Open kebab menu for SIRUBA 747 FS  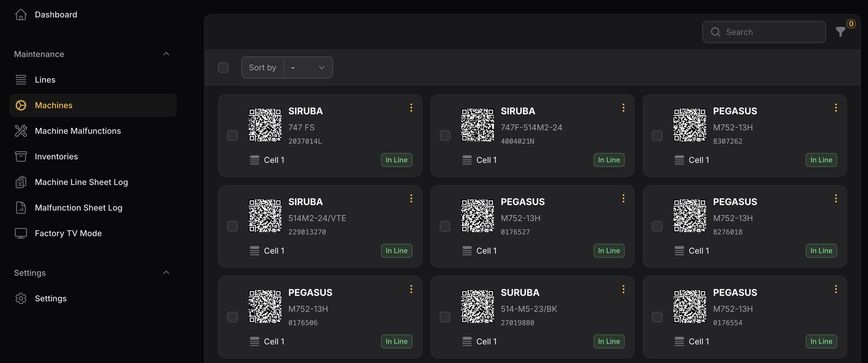coord(411,108)
